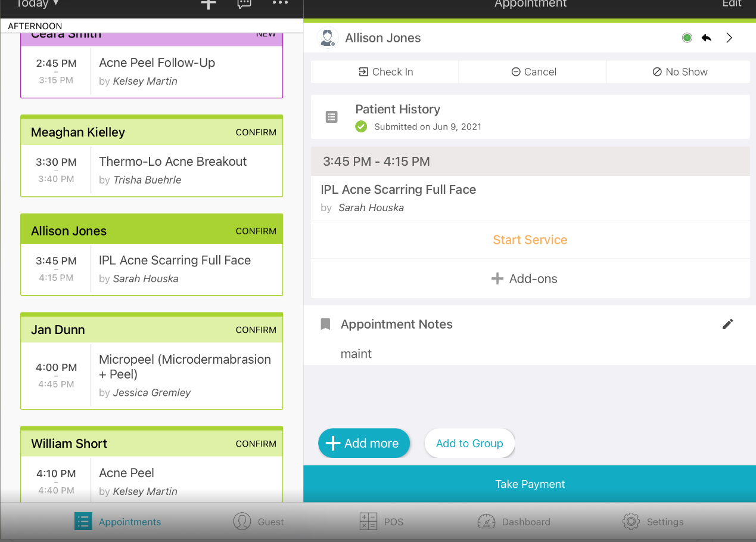Switch to Appointments tab

coord(118,522)
